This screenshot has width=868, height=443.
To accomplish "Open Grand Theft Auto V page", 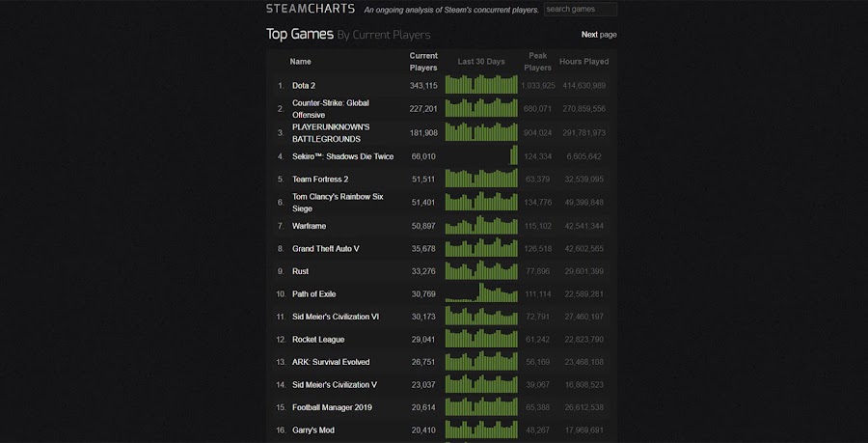I will click(326, 249).
